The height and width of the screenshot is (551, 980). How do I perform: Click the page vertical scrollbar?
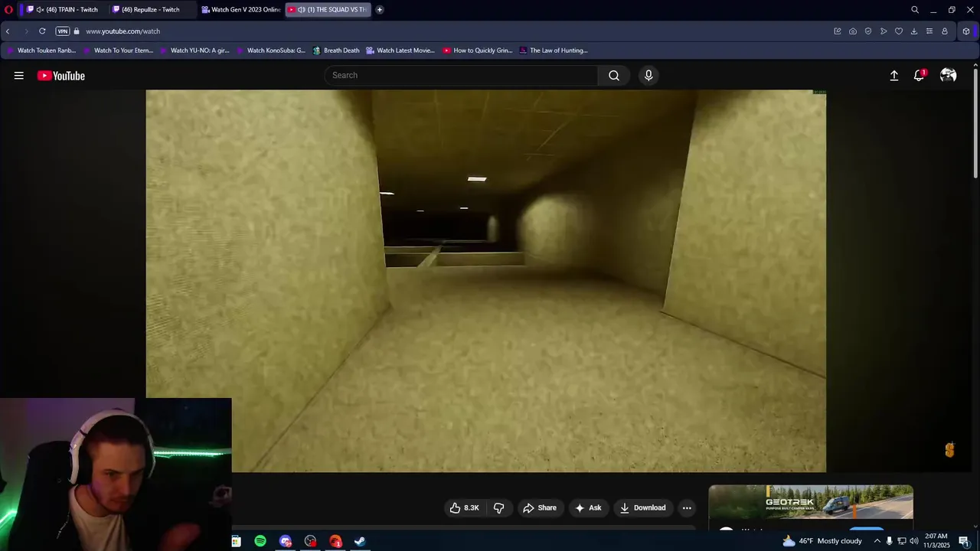click(x=975, y=122)
